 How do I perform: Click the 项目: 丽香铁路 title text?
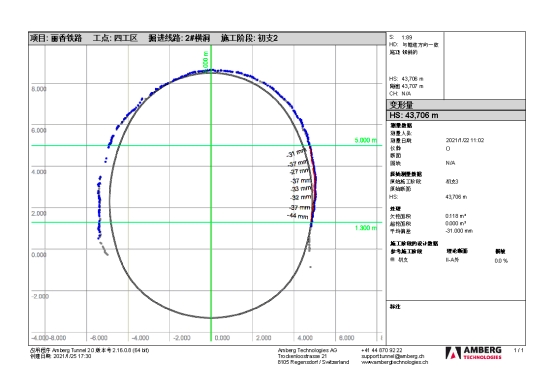pyautogui.click(x=56, y=38)
